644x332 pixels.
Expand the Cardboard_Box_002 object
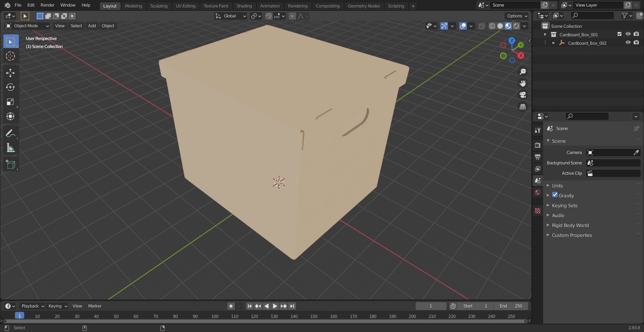pyautogui.click(x=553, y=43)
